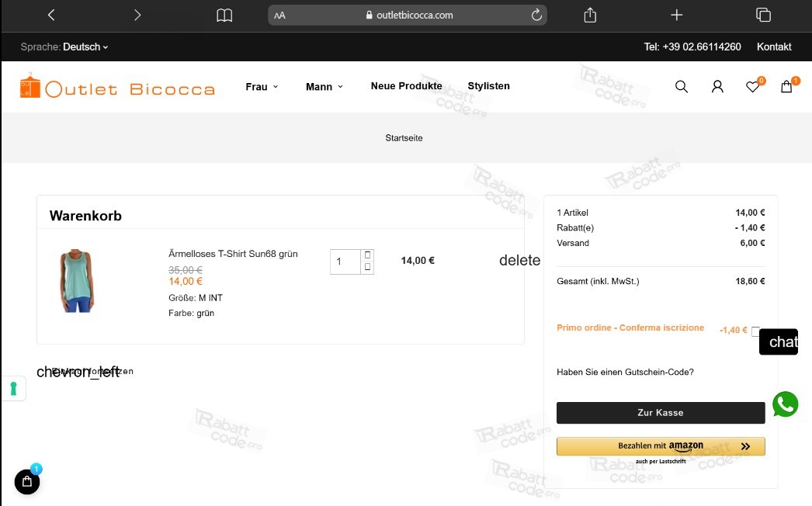Click the Gesamt 18,60 € total value
Screen dimensions: 812x506
click(750, 281)
